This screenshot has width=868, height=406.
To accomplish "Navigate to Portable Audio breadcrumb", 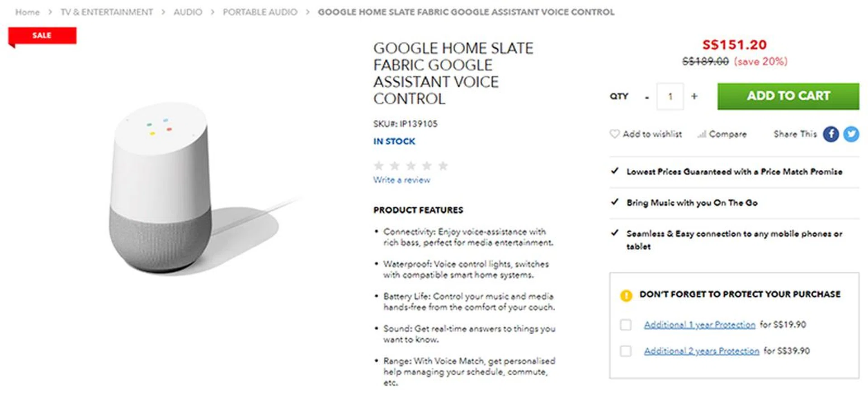I will pyautogui.click(x=260, y=12).
